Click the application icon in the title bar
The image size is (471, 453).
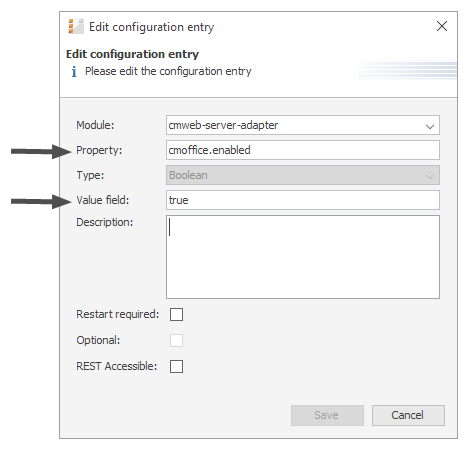[76, 26]
